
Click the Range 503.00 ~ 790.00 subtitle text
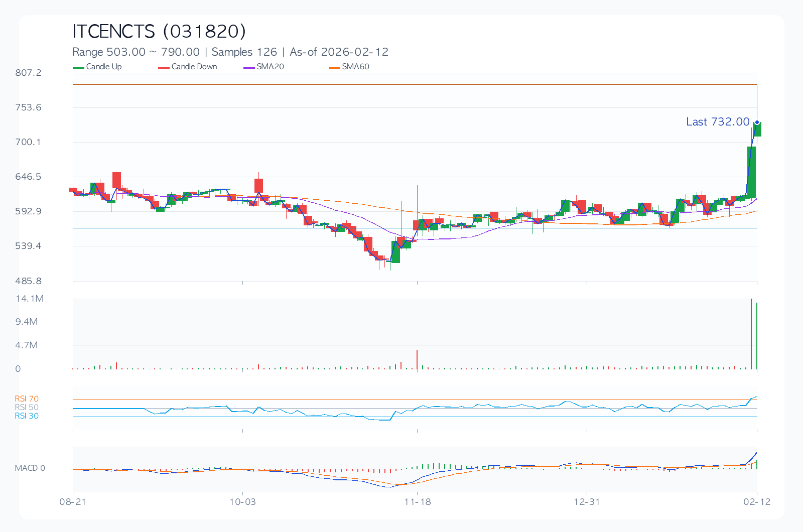click(x=136, y=52)
